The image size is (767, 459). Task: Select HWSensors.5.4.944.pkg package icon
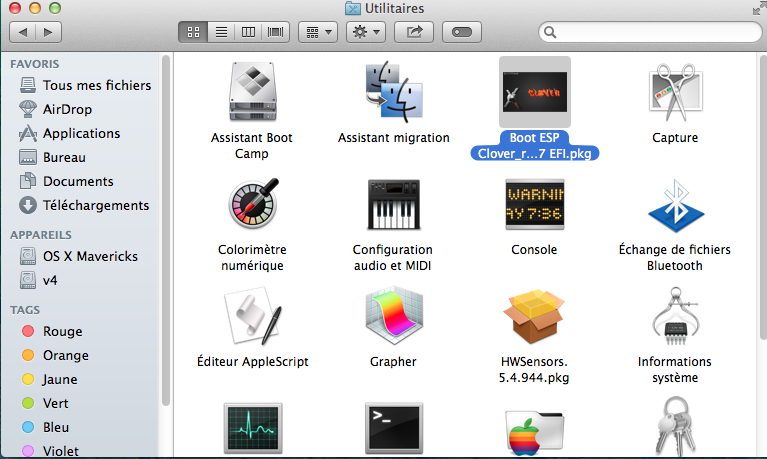point(535,316)
